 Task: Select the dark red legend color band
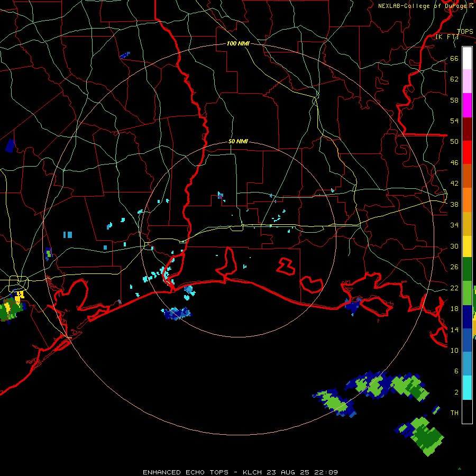tap(467, 129)
